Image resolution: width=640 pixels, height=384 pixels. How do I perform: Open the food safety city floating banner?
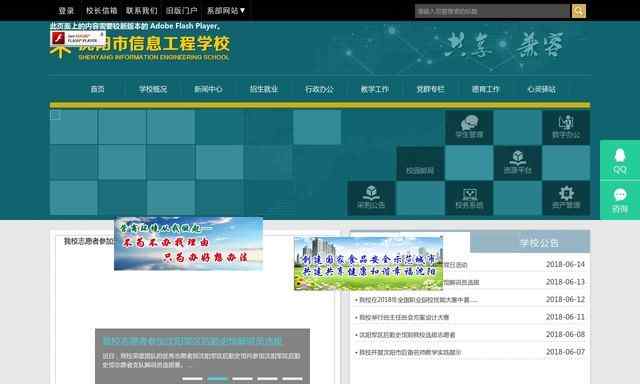point(368,264)
